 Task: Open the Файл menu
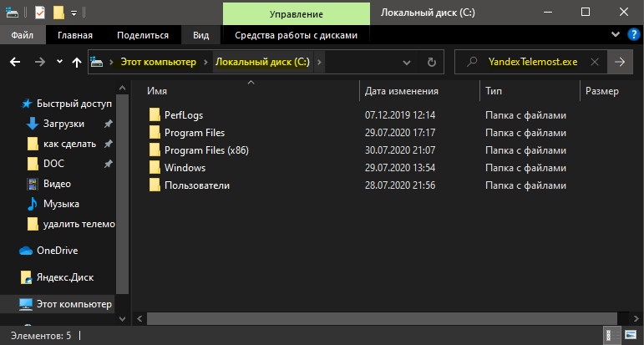tap(23, 35)
